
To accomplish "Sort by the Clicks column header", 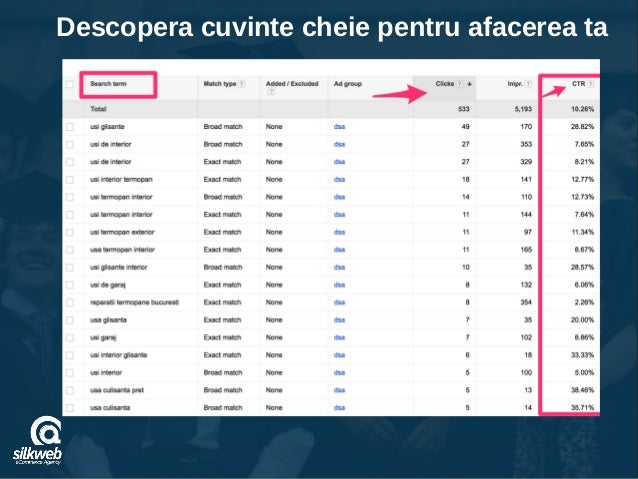I will (x=445, y=84).
